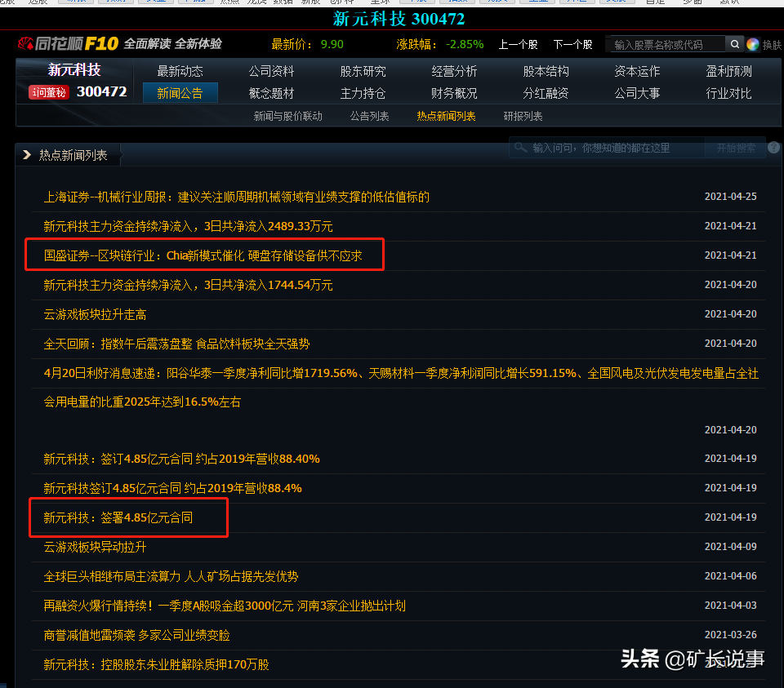Click the 新元科技 stock name in nav panel
The height and width of the screenshot is (688, 784).
(x=74, y=70)
